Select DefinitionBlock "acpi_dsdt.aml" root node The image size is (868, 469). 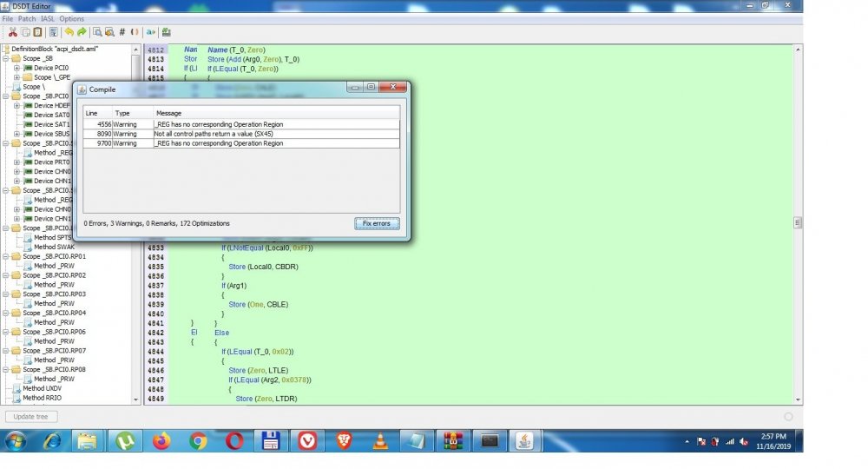(x=55, y=49)
